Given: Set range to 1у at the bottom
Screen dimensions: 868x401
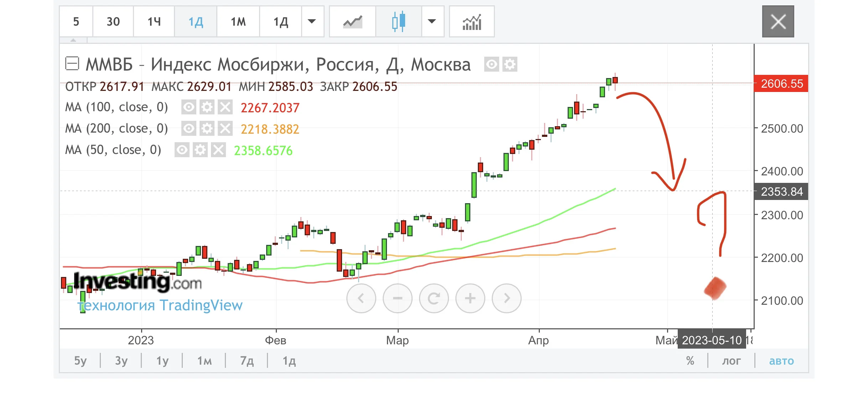Looking at the screenshot, I should 162,361.
